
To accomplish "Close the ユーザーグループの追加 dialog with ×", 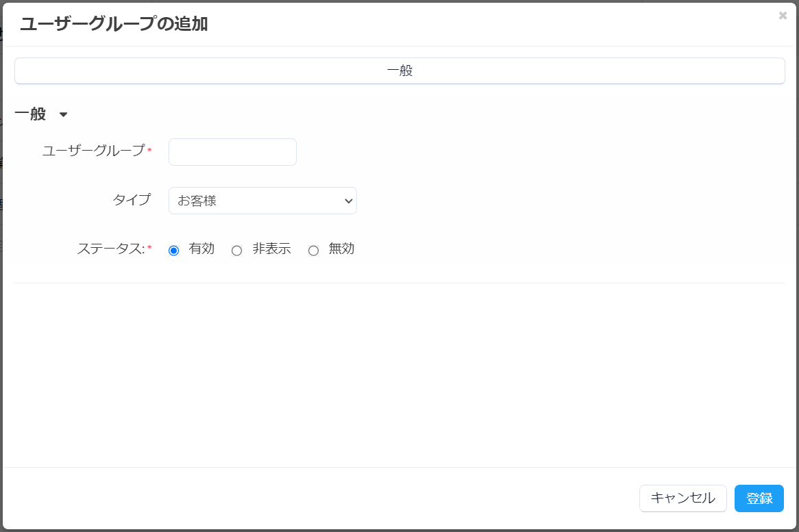I will point(783,16).
